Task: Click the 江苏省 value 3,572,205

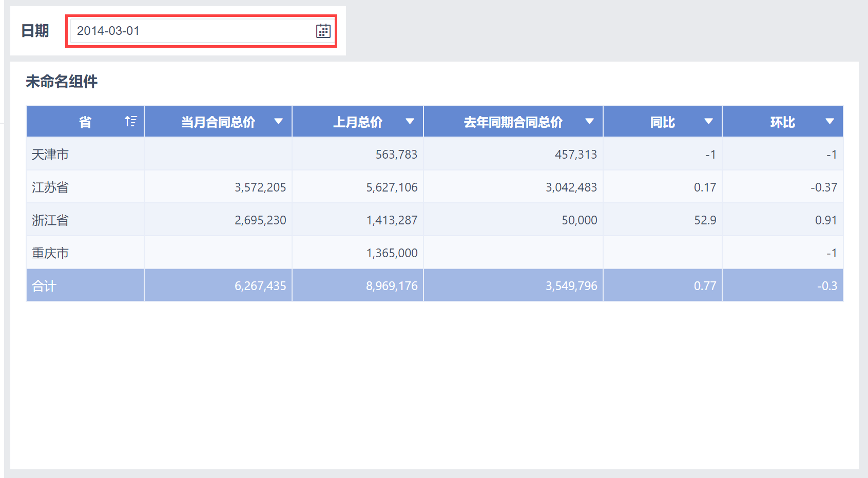Action: click(x=260, y=187)
